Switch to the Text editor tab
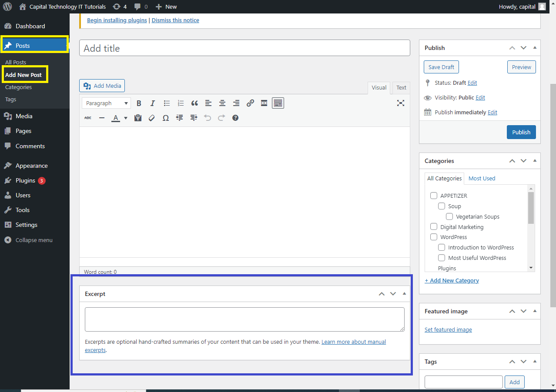Screen dimensions: 556x392 (x=401, y=88)
